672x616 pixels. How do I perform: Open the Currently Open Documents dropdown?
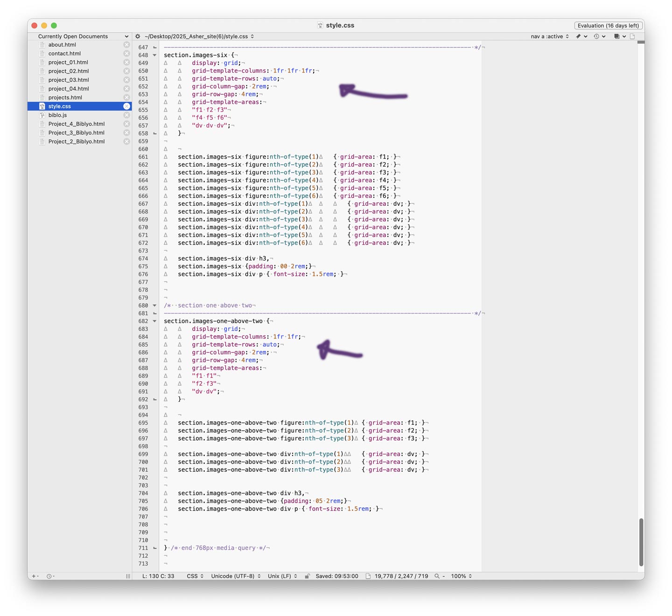(83, 36)
